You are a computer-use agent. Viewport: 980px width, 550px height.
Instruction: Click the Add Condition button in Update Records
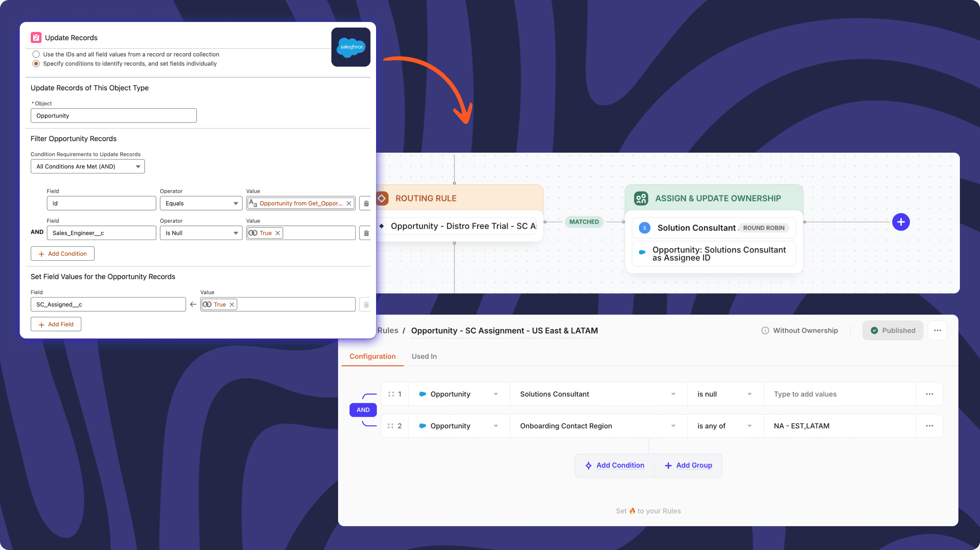coord(63,254)
